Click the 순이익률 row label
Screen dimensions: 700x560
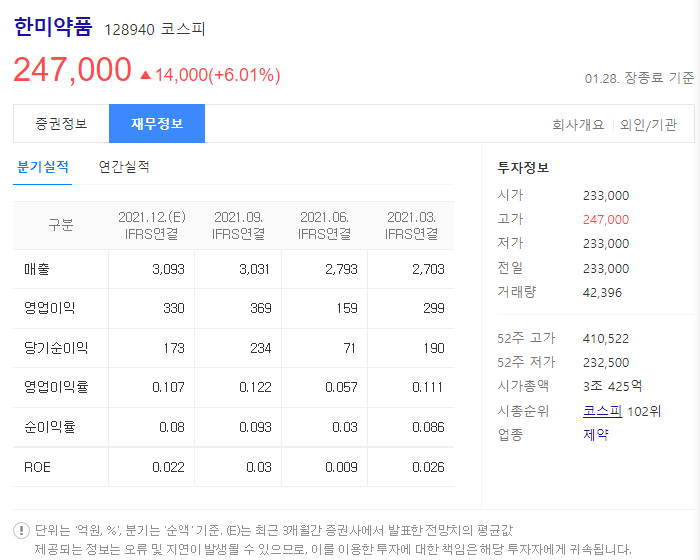[50, 427]
